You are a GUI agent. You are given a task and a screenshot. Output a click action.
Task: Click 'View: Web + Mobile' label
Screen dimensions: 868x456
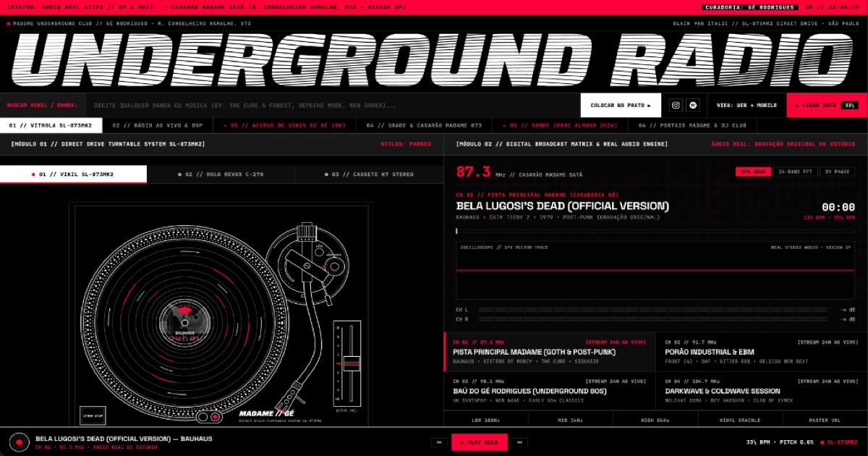pyautogui.click(x=746, y=105)
